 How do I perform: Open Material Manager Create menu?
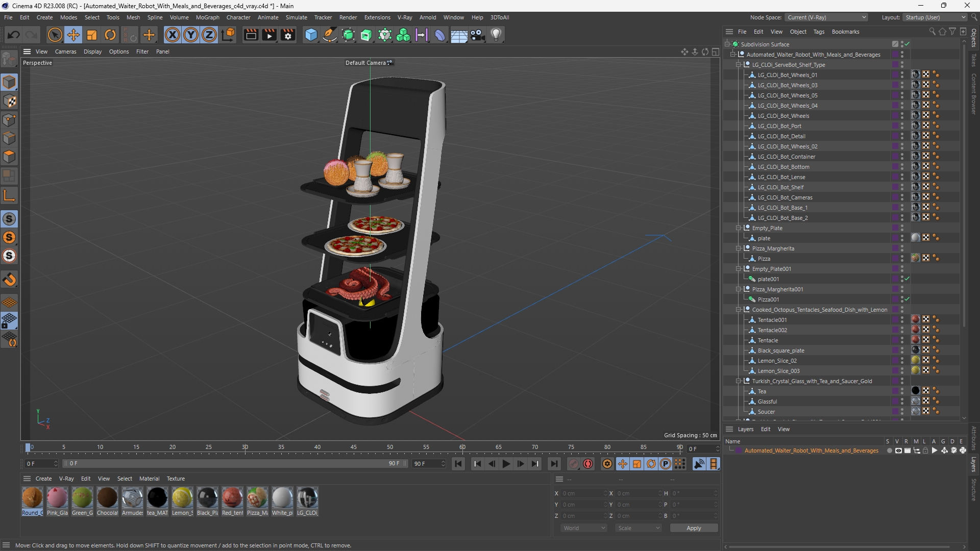click(x=43, y=479)
